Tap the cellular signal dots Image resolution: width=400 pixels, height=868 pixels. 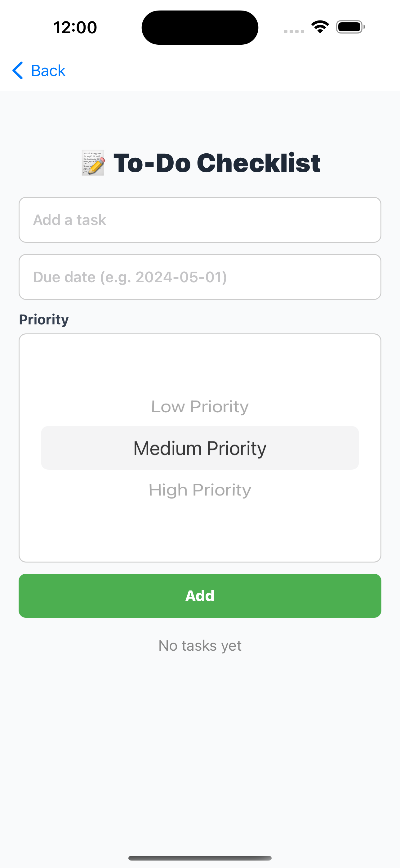pos(294,31)
